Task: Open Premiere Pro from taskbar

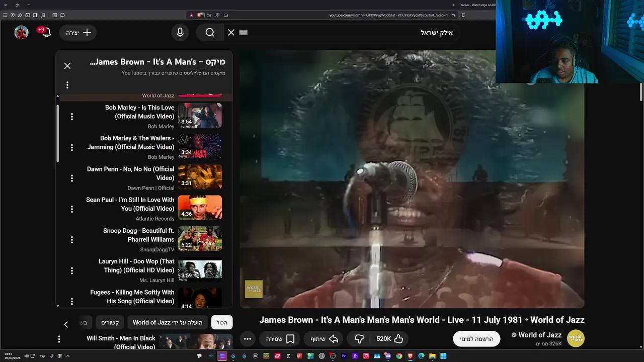Action: tap(344, 356)
